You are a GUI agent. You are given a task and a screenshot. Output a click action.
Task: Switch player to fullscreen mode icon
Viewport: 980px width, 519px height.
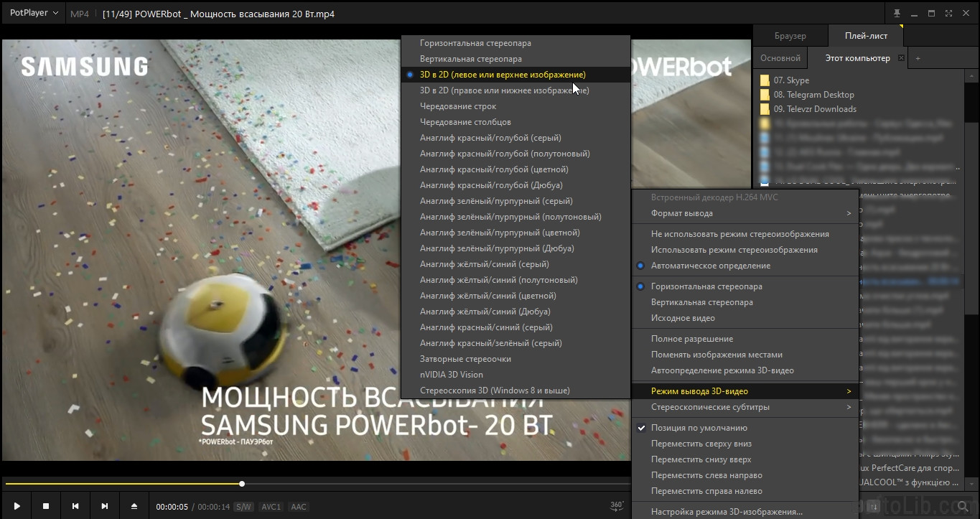pyautogui.click(x=948, y=13)
